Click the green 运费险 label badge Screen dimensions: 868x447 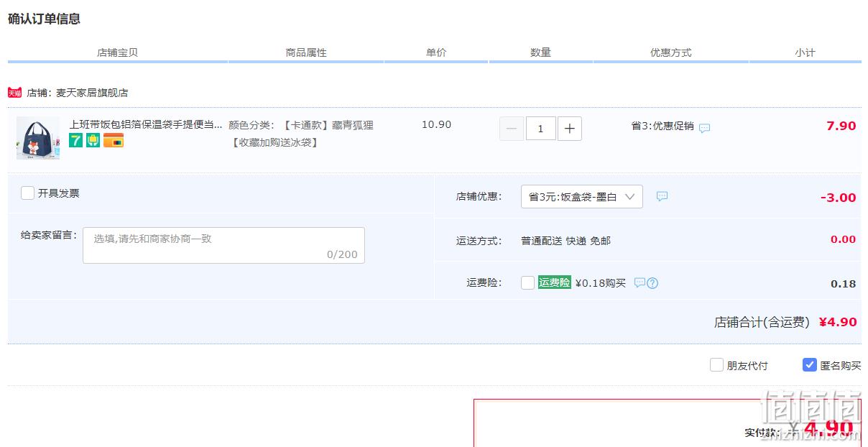click(555, 282)
